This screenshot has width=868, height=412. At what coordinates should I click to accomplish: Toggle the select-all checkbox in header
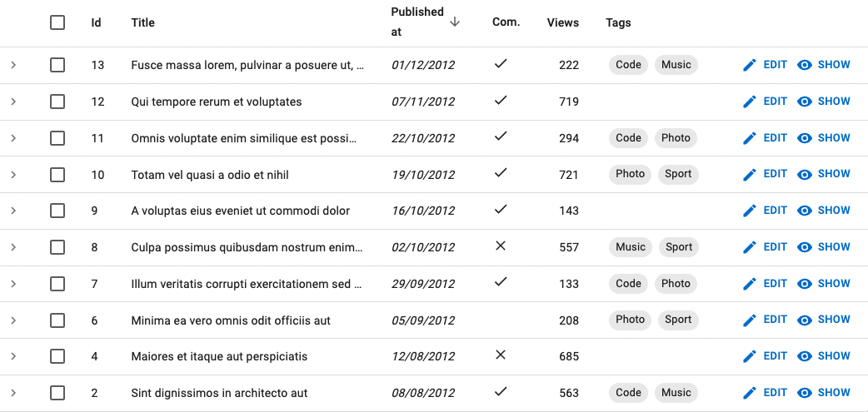click(x=57, y=22)
